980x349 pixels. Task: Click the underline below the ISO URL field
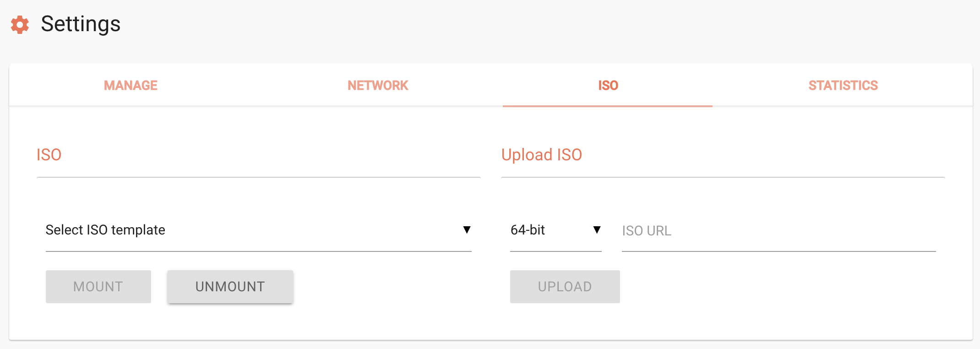pyautogui.click(x=779, y=251)
